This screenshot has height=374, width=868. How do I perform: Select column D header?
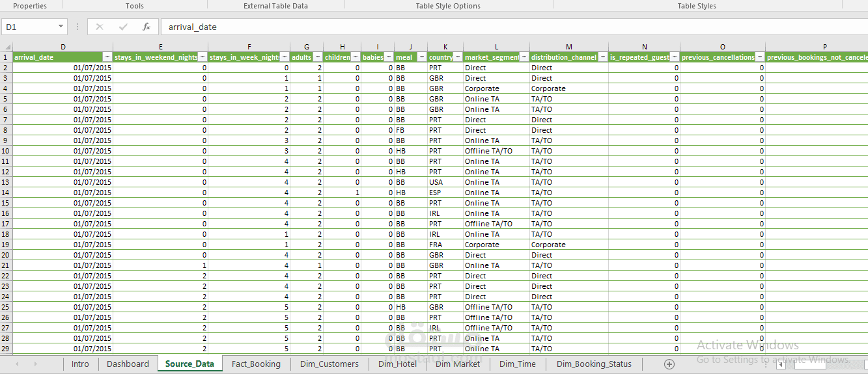click(63, 47)
